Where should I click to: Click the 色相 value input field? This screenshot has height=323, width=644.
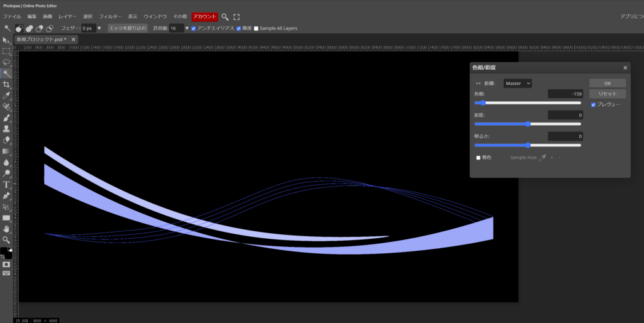coord(565,94)
